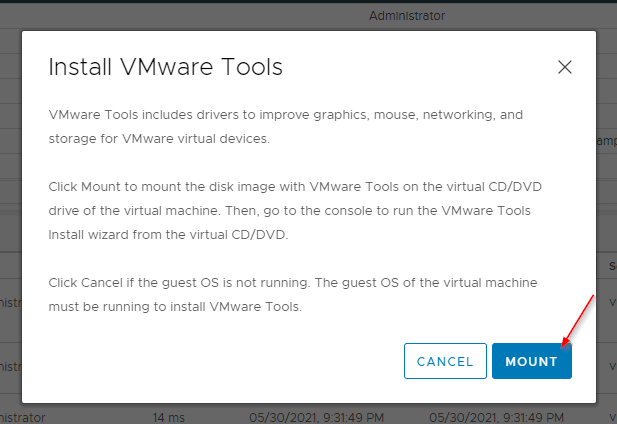
Task: Click the MOUNT button
Action: (532, 361)
